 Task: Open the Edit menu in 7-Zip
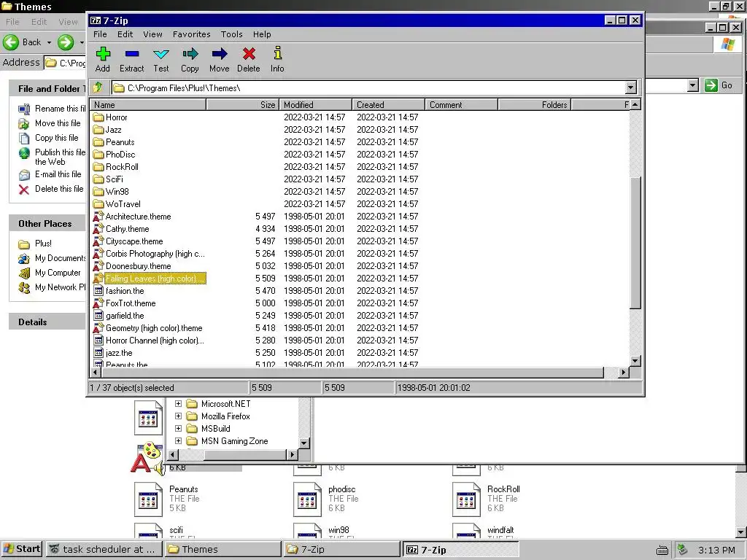tap(125, 34)
